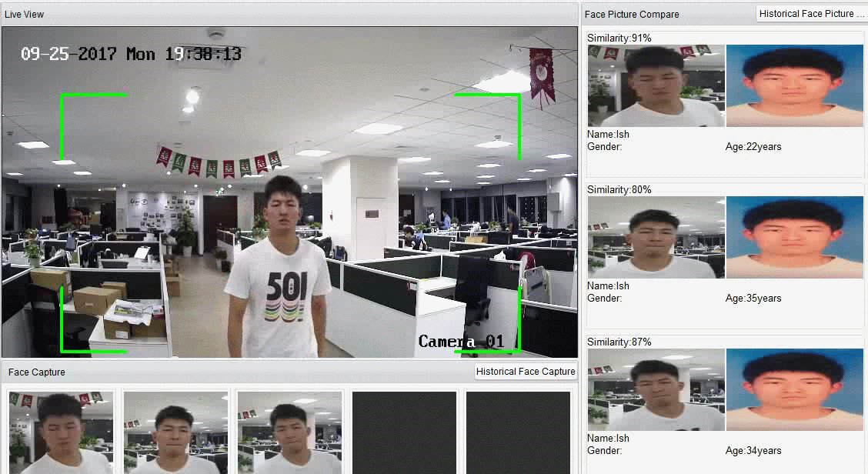Select the fifth empty face capture slot
The height and width of the screenshot is (474, 868).
coord(518,432)
